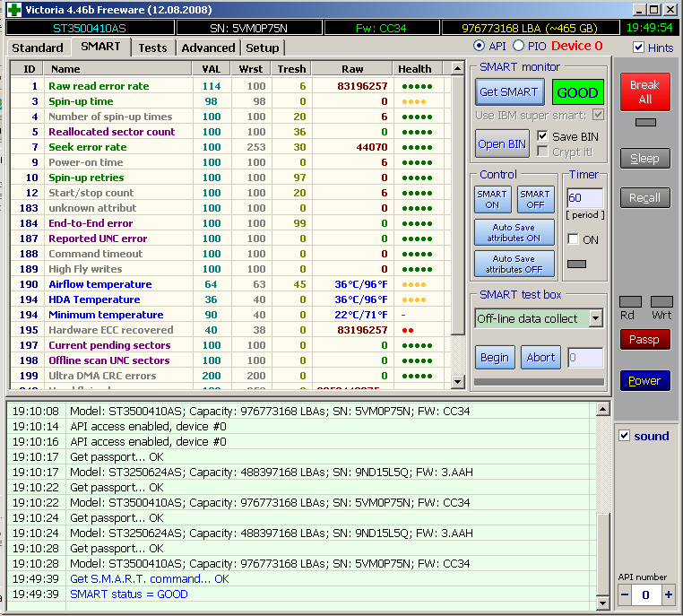Toggle the Save BIN checkbox
This screenshot has height=616, width=683.
click(542, 135)
